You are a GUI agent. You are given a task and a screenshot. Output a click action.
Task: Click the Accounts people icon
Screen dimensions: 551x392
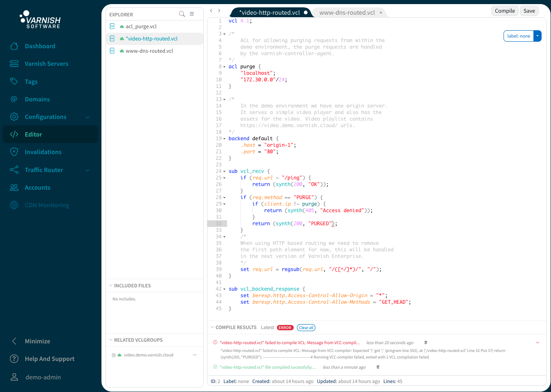click(x=14, y=187)
